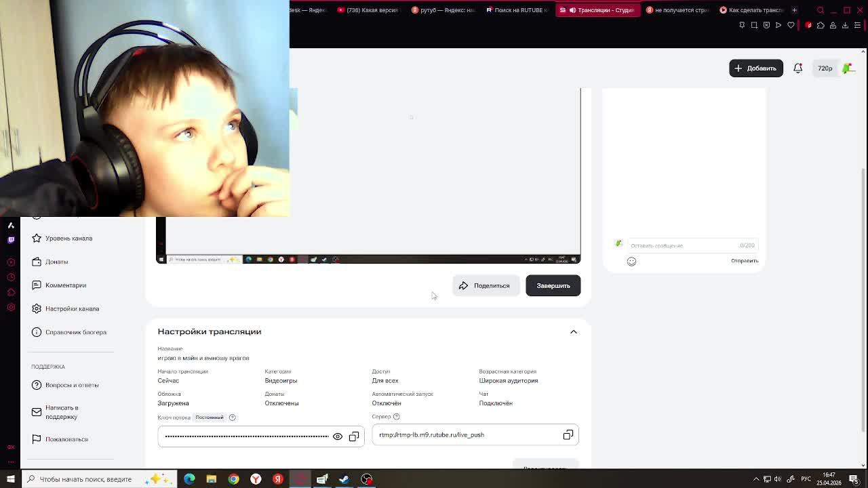Viewport: 868px width, 488px height.
Task: Open Уровень канала in the sidebar
Action: [x=62, y=238]
